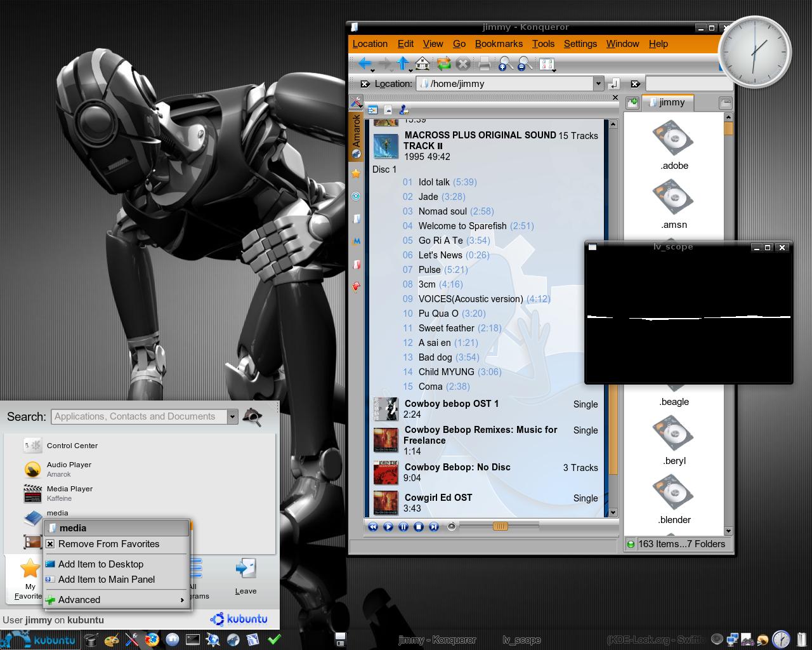The height and width of the screenshot is (650, 812).
Task: Open the location history dropdown arrow
Action: point(598,84)
